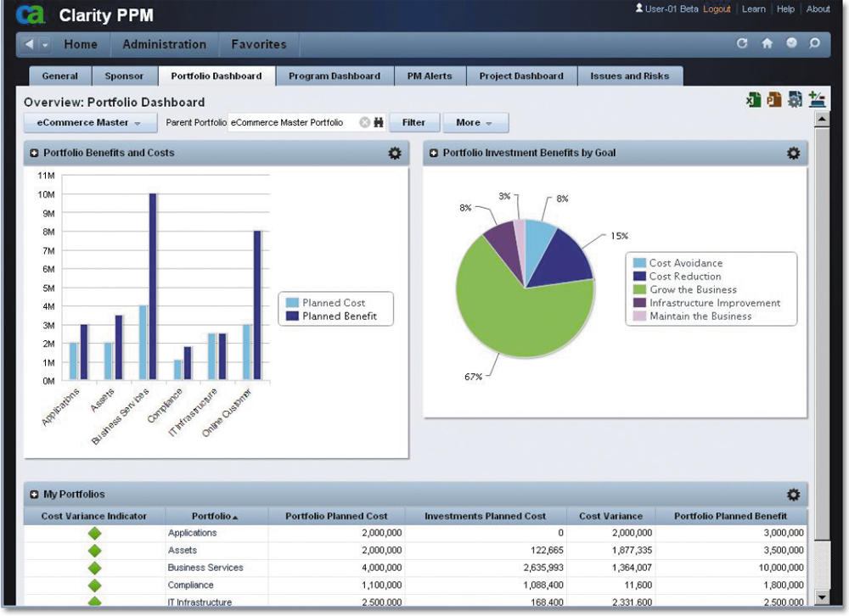Screen dimensions: 849x616
Task: Toggle Portfolio Benefits and Costs panel collapse
Action: click(x=34, y=154)
